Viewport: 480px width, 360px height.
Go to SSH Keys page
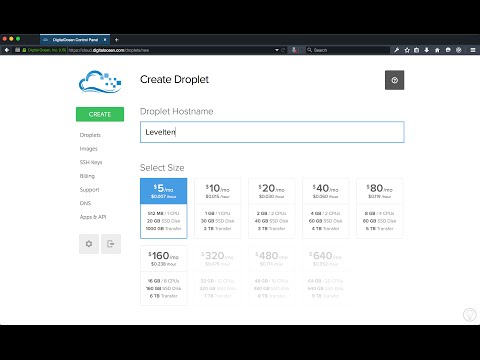(x=91, y=162)
